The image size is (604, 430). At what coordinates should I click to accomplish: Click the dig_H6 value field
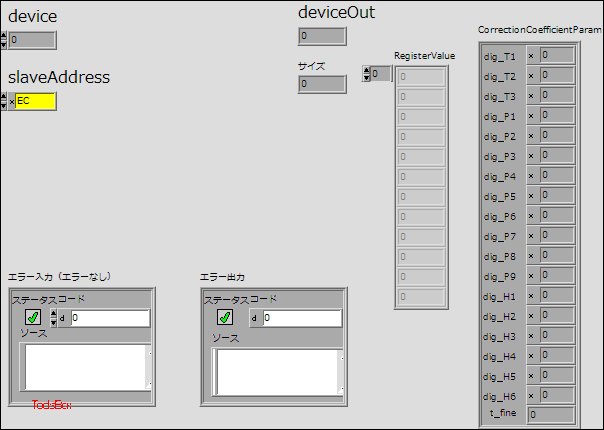click(557, 396)
